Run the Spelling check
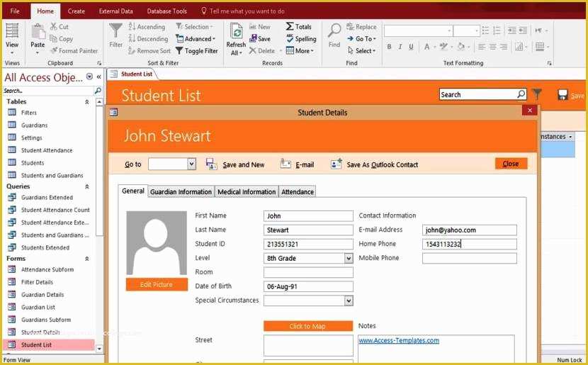The height and width of the screenshot is (365, 588). [x=301, y=39]
